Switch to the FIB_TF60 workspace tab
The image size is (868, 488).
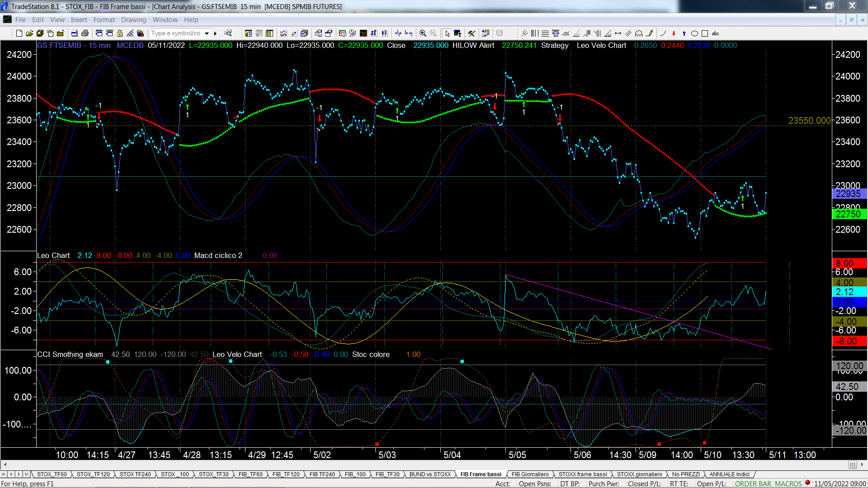[x=250, y=474]
